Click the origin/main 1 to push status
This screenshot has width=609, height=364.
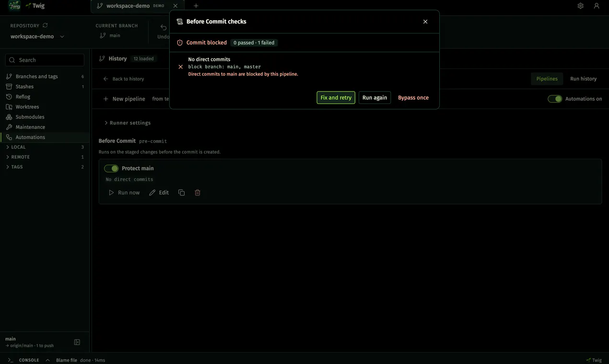pyautogui.click(x=30, y=346)
